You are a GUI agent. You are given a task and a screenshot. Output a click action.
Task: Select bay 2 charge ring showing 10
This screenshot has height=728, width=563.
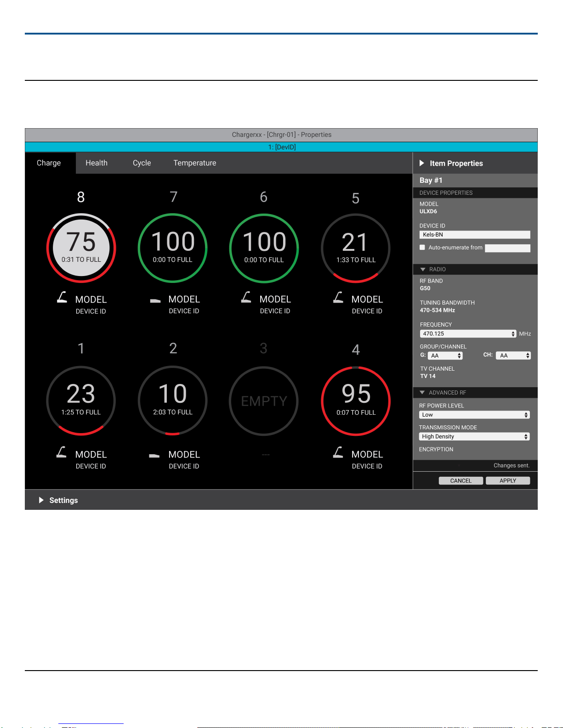[x=173, y=401]
